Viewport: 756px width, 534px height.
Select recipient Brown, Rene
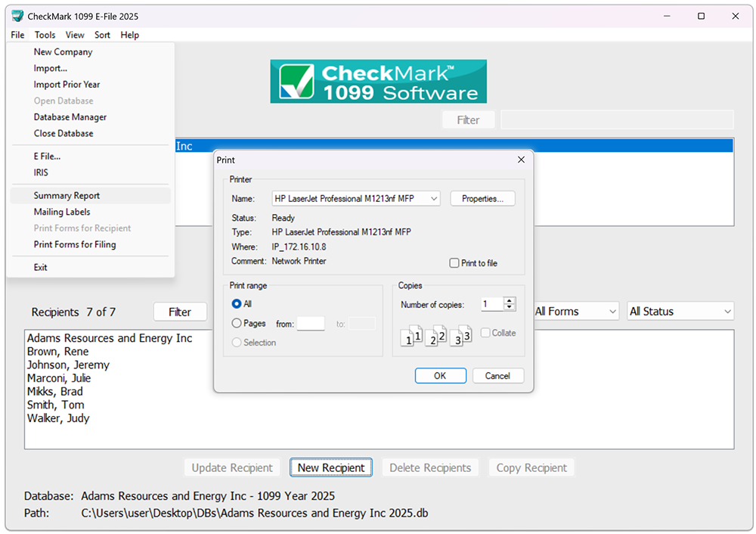[x=58, y=352]
